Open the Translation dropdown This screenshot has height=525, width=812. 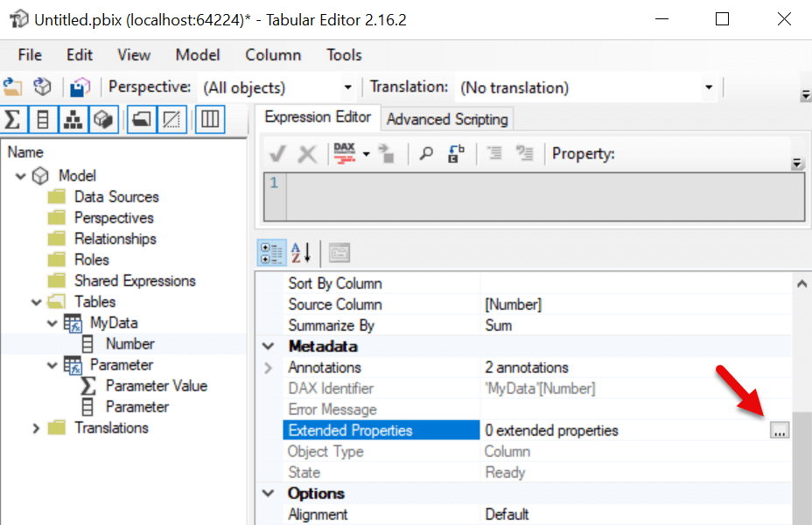click(709, 87)
